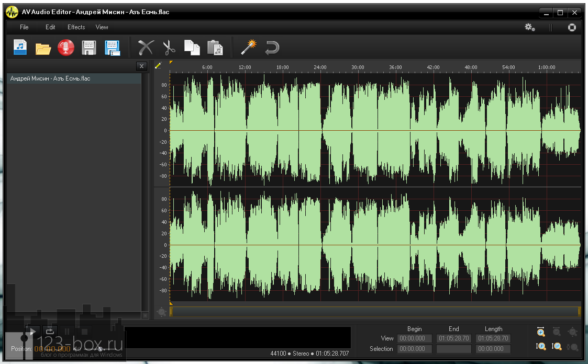Click the zoom to fit all magnifier
This screenshot has height=364, width=588.
(573, 332)
